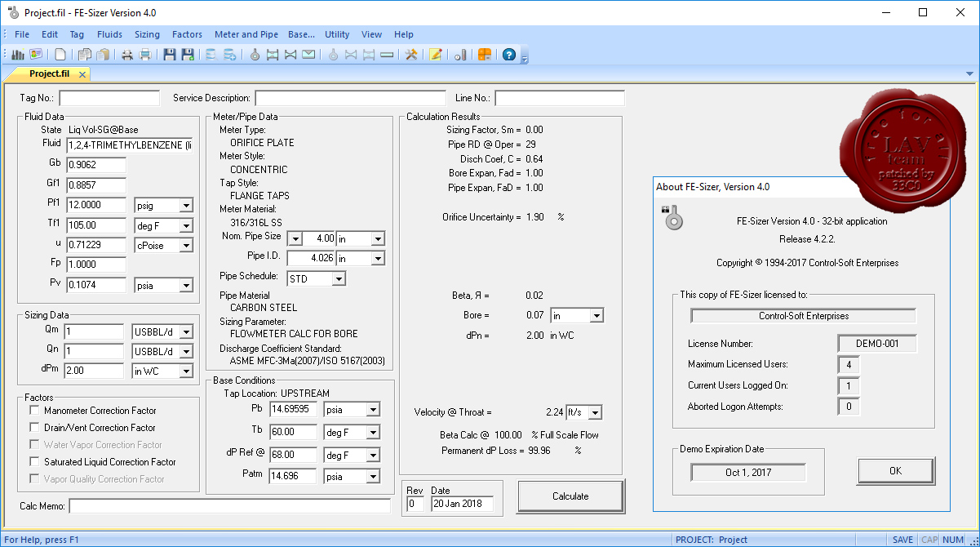Click the date field 20 Jan 2018
The image size is (980, 547).
click(x=461, y=504)
